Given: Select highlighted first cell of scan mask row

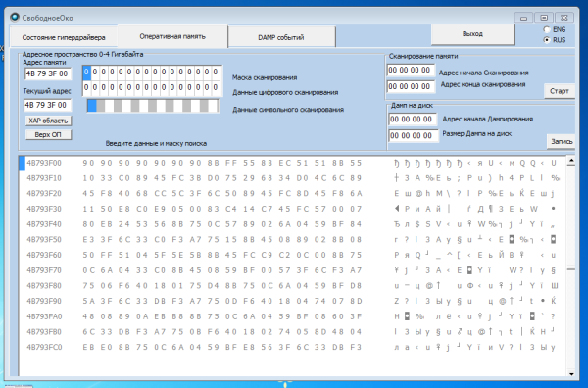Looking at the screenshot, I should click(x=86, y=73).
